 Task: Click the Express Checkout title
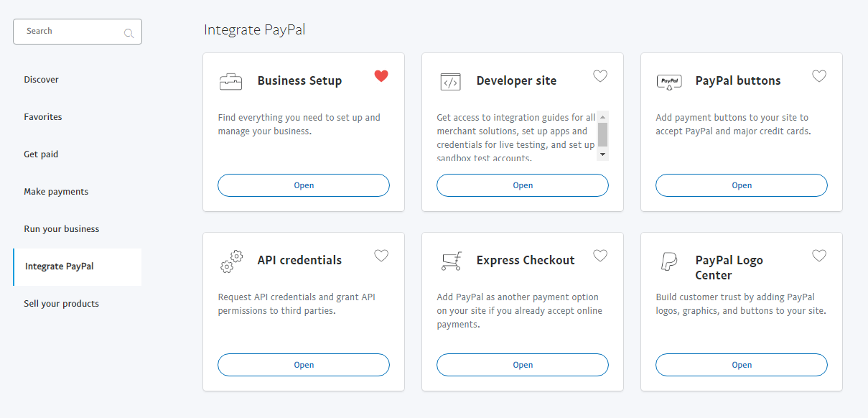tap(526, 260)
